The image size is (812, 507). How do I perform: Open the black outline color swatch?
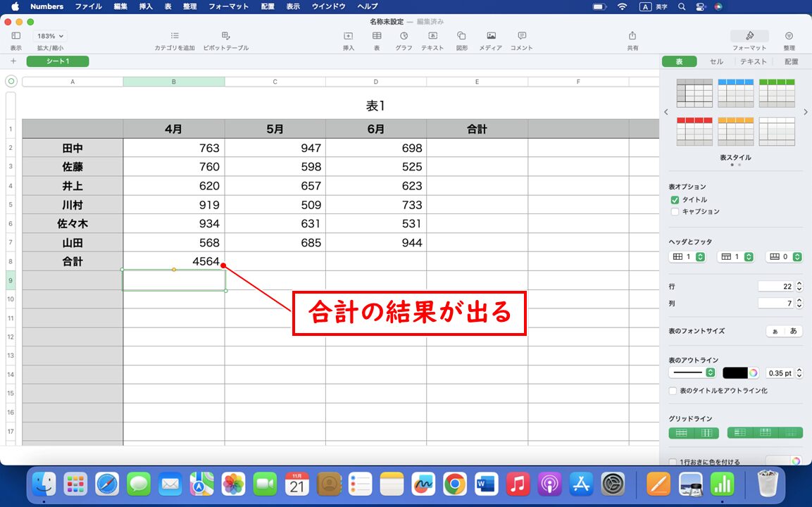(x=737, y=373)
